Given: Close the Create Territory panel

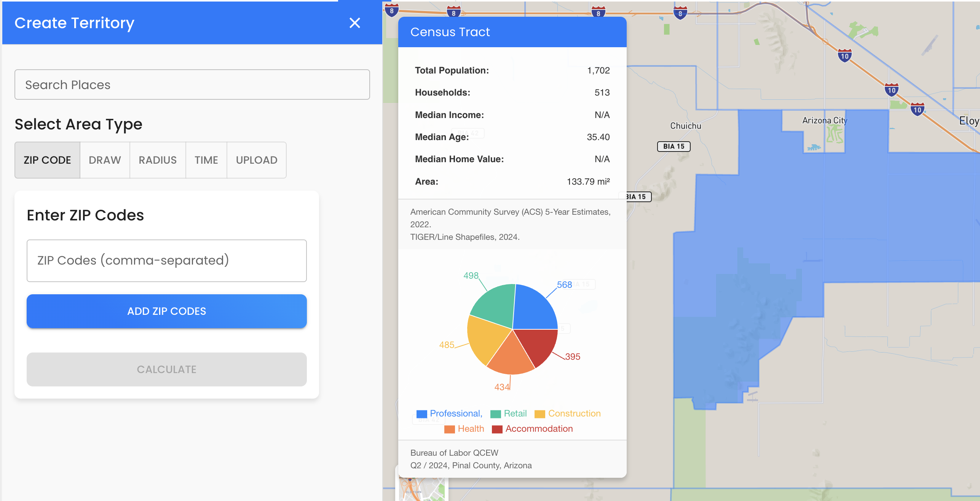Looking at the screenshot, I should point(354,23).
